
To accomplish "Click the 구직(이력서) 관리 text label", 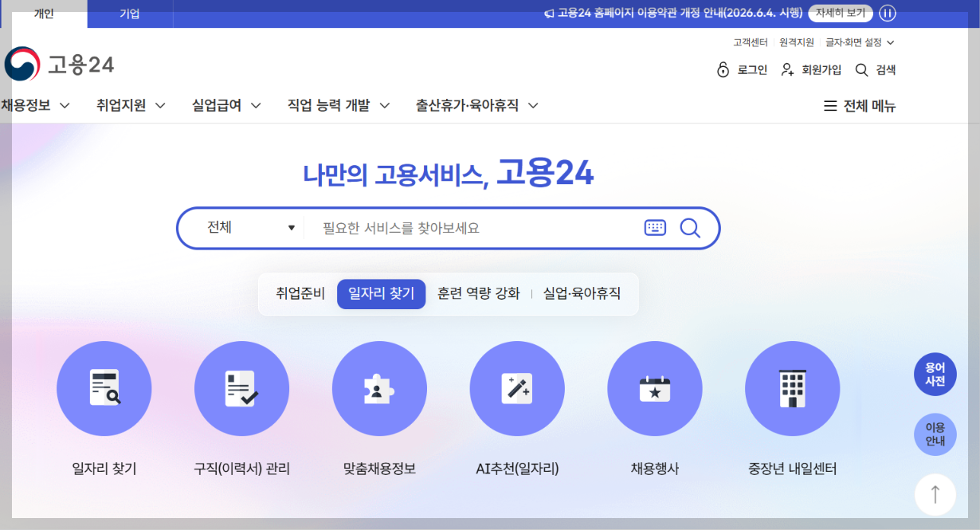I will click(242, 469).
